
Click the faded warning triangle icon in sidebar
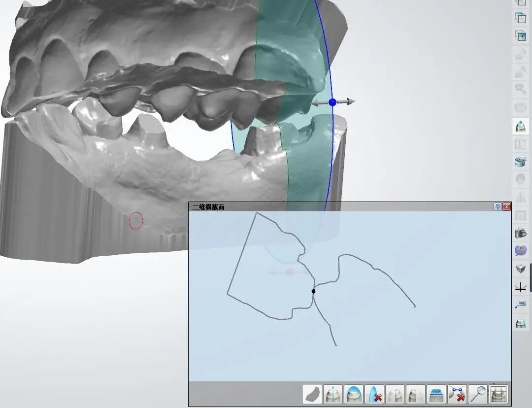(521, 197)
